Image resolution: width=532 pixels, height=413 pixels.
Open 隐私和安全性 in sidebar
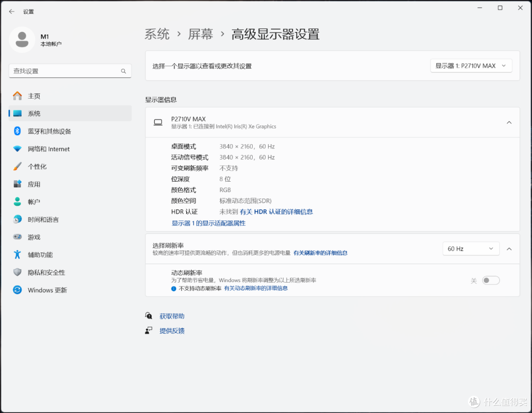[70, 272]
